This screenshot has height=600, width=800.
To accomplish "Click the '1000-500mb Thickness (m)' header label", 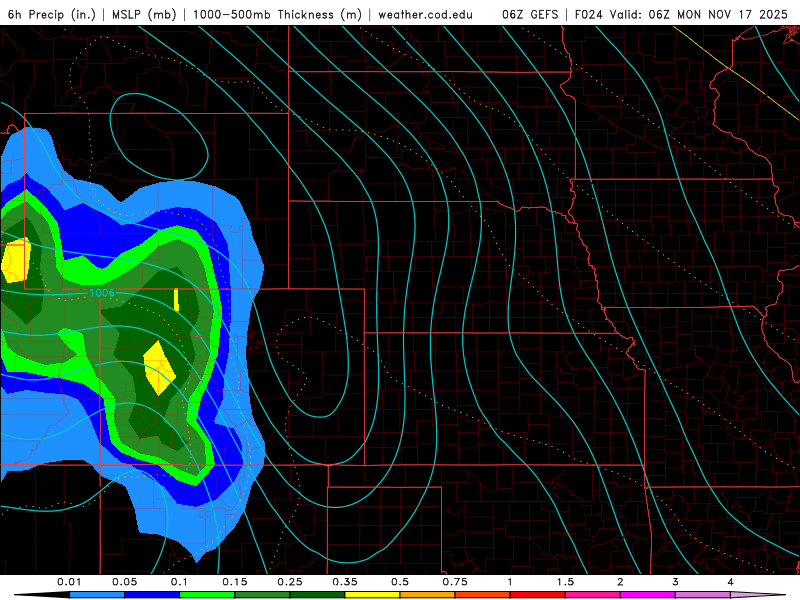I will pyautogui.click(x=277, y=14).
